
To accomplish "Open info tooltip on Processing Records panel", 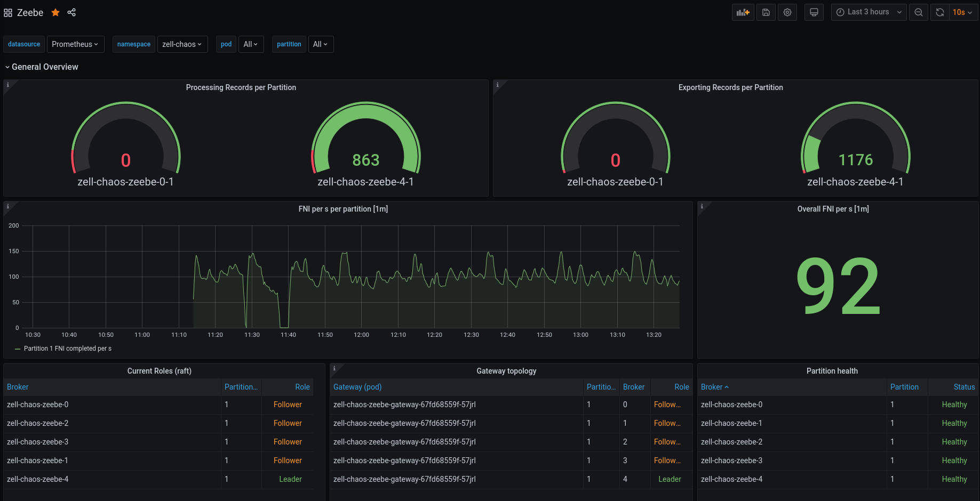I will click(x=8, y=85).
